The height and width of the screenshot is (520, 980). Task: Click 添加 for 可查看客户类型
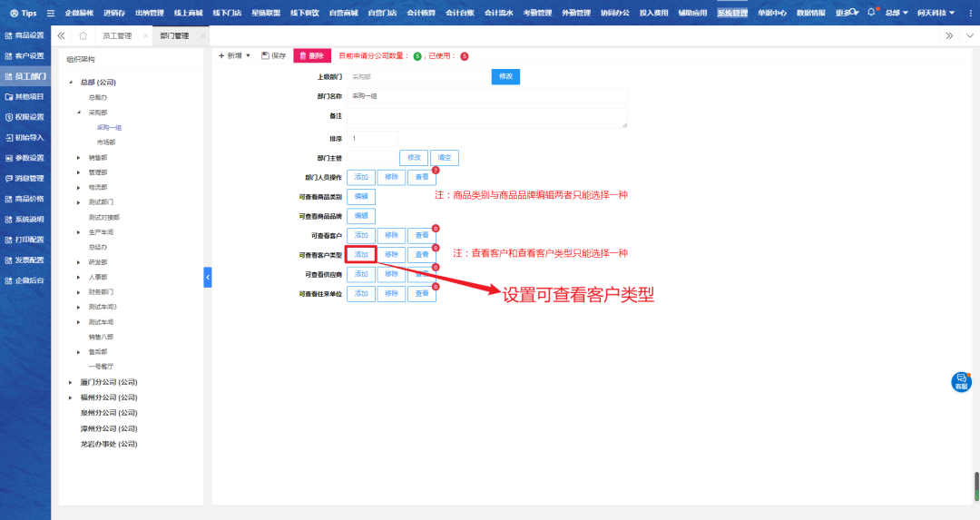pos(361,255)
